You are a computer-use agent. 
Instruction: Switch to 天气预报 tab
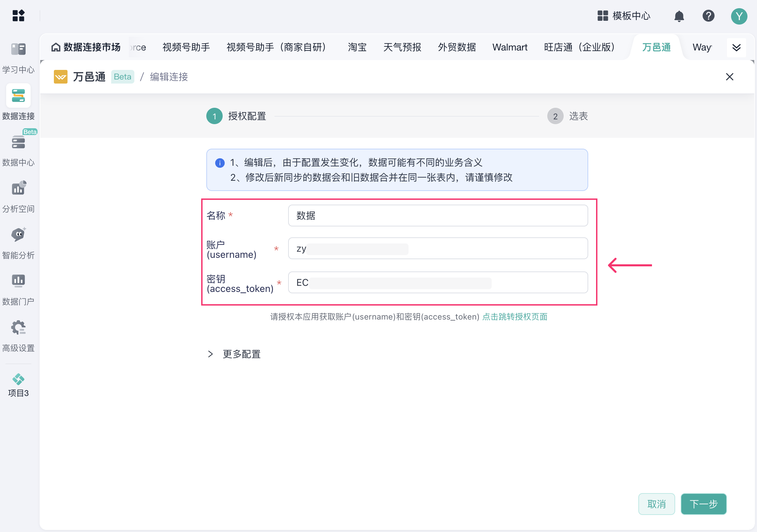(x=402, y=47)
